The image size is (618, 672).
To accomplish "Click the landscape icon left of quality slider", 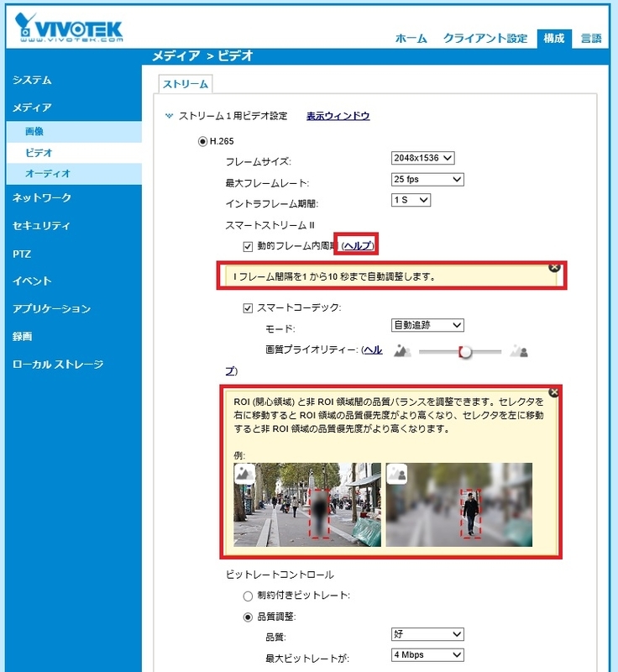I will point(402,351).
